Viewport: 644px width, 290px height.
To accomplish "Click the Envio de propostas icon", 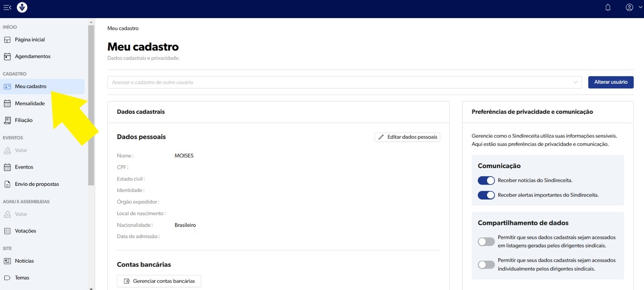I will pyautogui.click(x=7, y=184).
